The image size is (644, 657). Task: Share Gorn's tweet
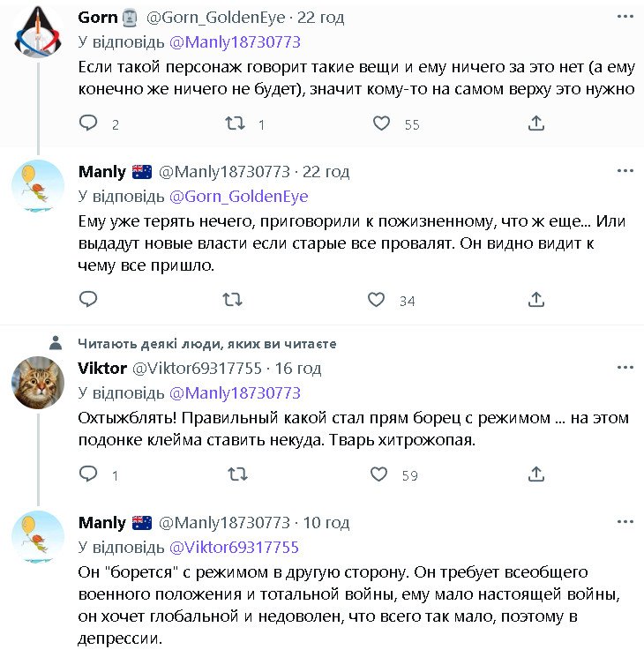(535, 123)
